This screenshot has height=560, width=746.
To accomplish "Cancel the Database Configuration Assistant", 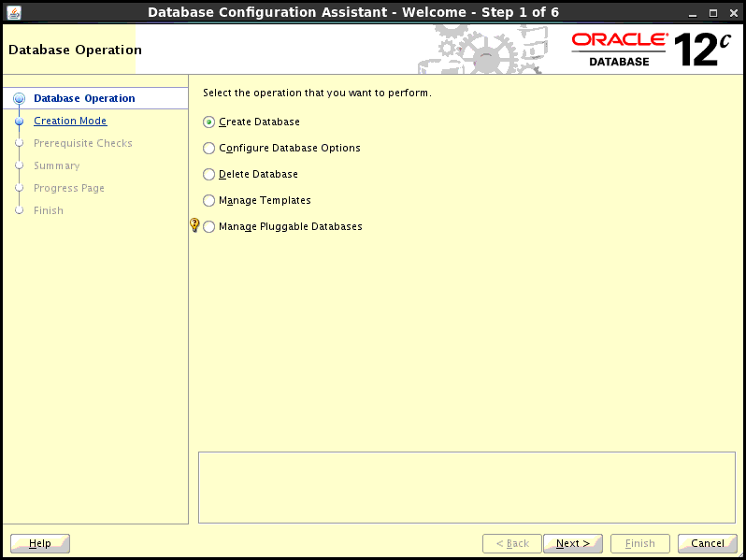I will [x=708, y=543].
